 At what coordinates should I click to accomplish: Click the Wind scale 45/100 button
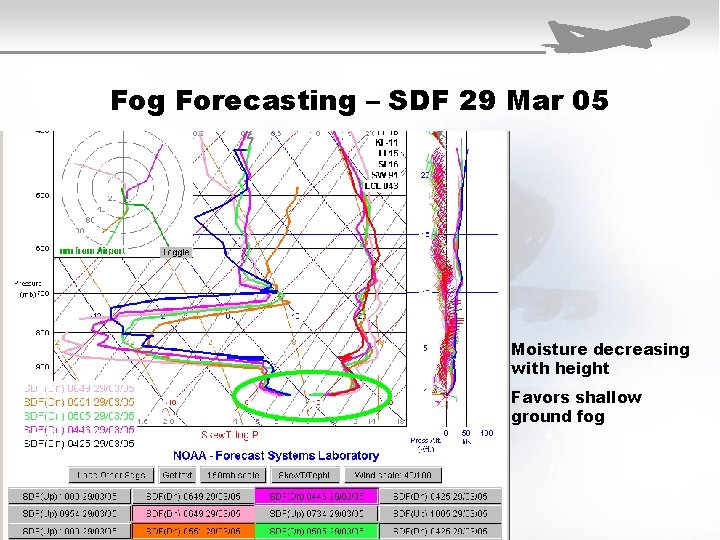(393, 475)
